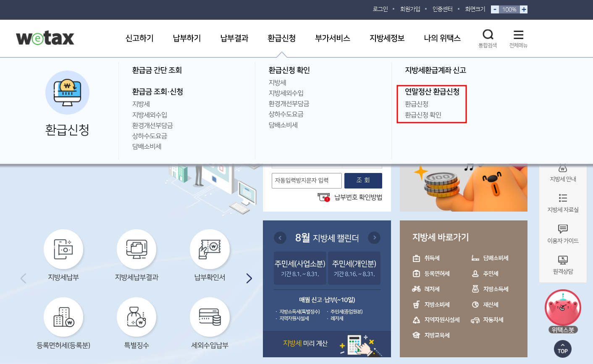The image size is (593, 364).
Task: Select 환경개선부담금 under 환급신청 확인
Action: coord(289,104)
